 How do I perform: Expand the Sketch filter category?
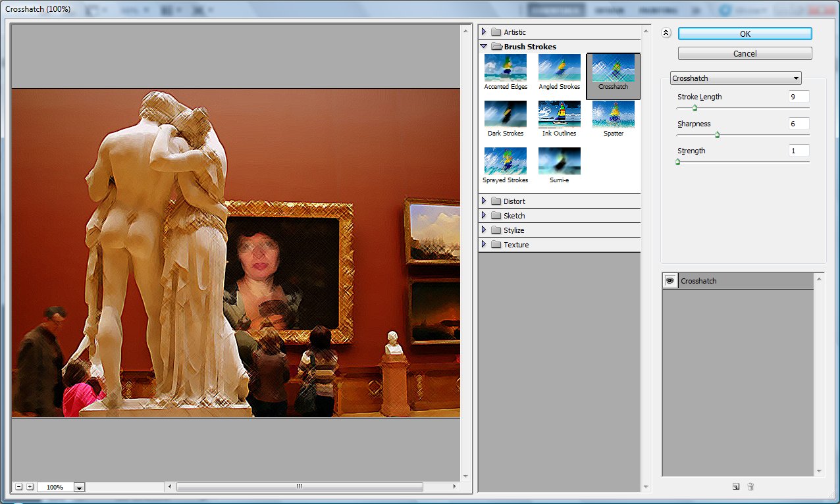click(x=484, y=215)
